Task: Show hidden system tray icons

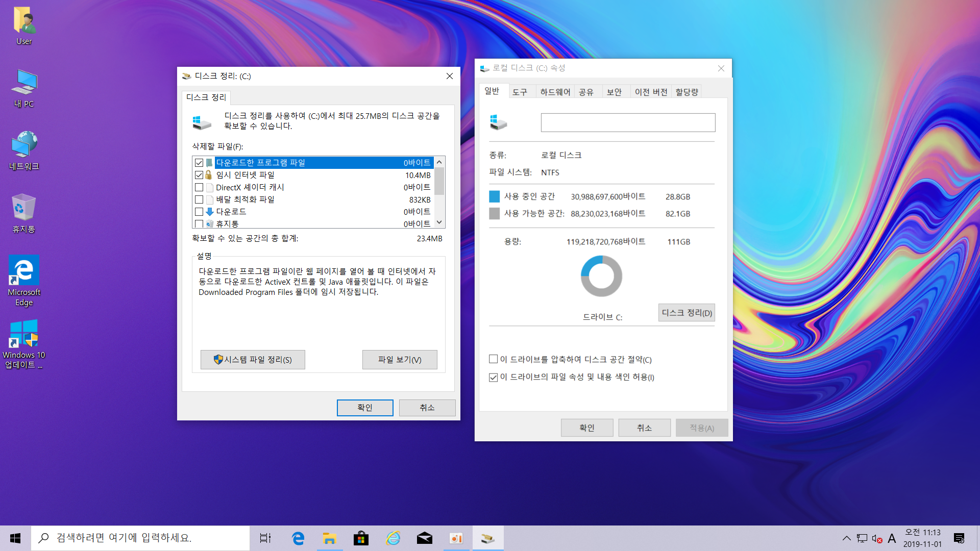Action: (x=846, y=538)
